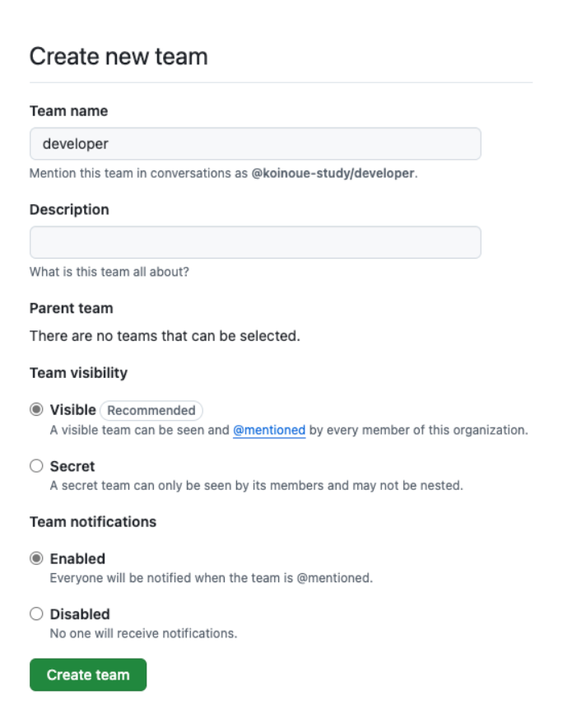Select the Visible radio button
The height and width of the screenshot is (728, 586).
point(36,410)
